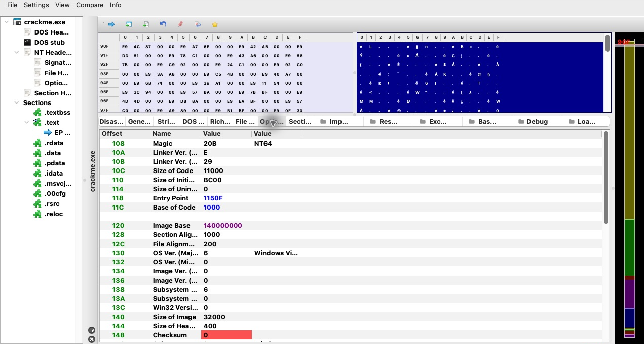
Task: Click the .idata section puzzle icon
Action: [x=37, y=174]
